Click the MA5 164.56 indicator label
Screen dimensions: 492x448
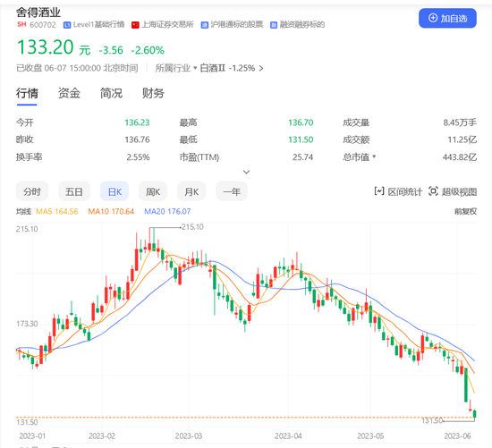click(x=56, y=211)
